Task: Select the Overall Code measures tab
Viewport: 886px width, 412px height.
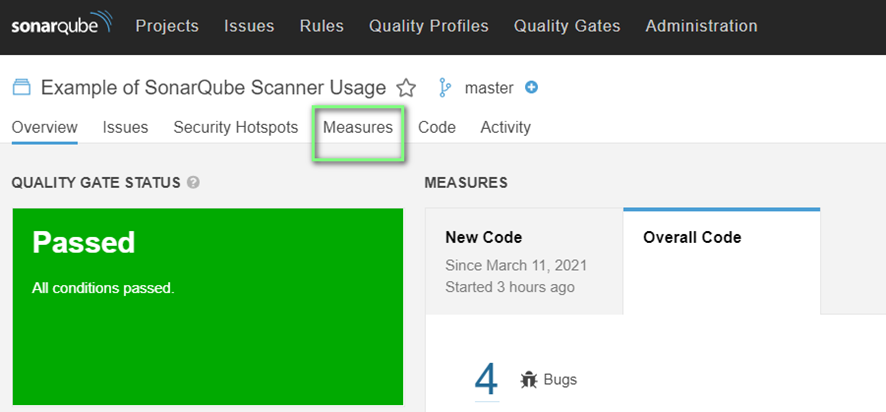Action: [x=722, y=261]
